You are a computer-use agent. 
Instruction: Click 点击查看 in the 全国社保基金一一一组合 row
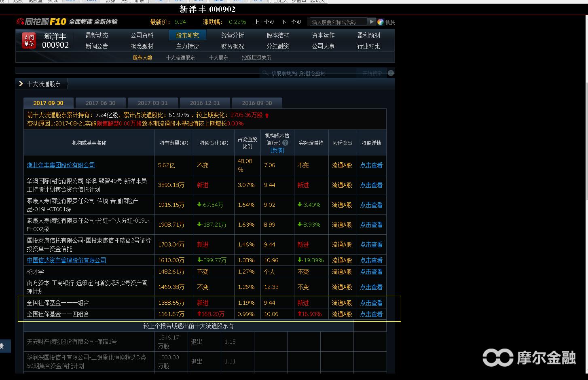[x=371, y=303]
